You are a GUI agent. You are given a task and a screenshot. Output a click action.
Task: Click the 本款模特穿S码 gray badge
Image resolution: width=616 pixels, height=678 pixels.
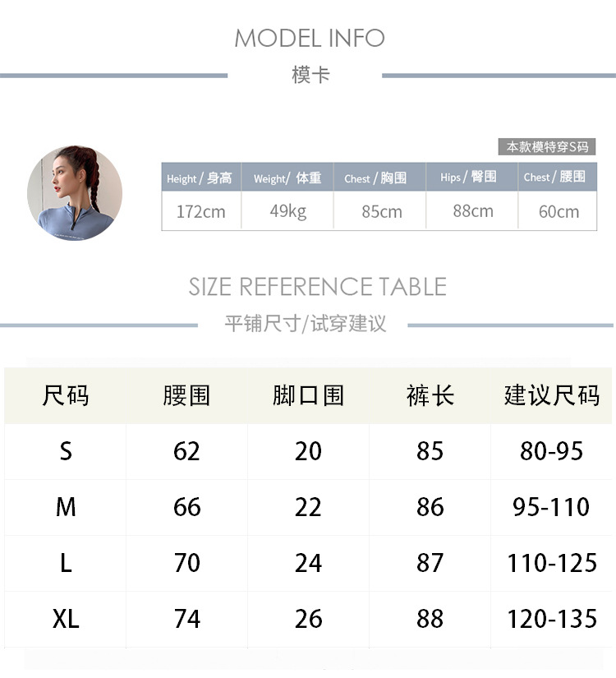(x=547, y=147)
